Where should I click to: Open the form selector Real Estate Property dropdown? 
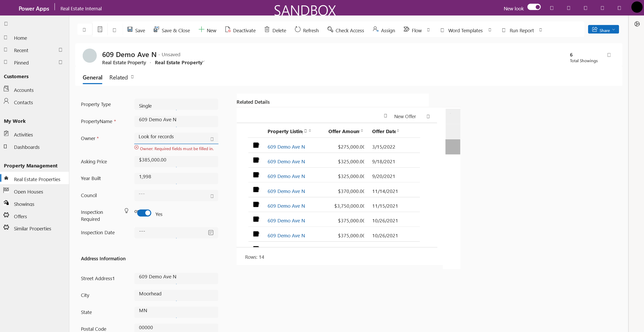180,62
